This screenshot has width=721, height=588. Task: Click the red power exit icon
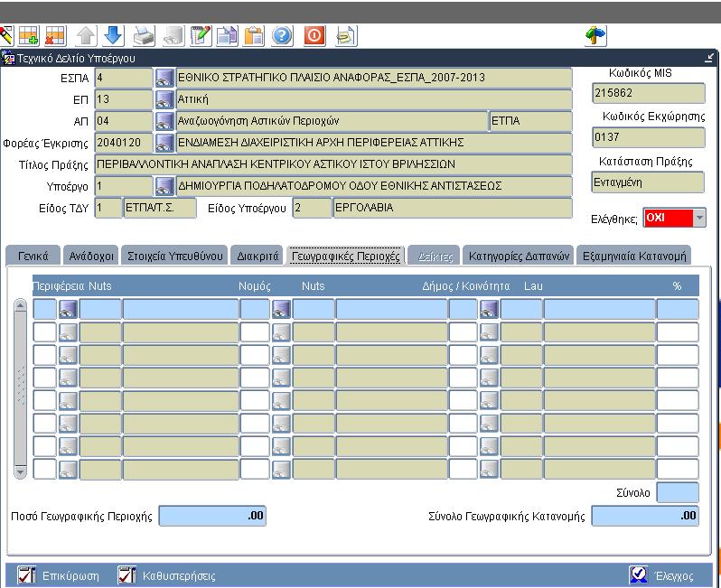[314, 36]
